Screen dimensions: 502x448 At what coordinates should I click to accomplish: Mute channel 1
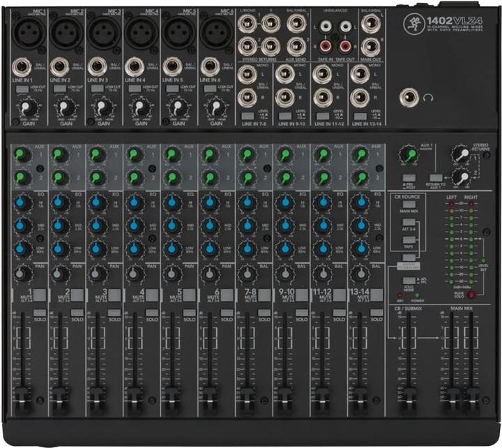click(40, 295)
